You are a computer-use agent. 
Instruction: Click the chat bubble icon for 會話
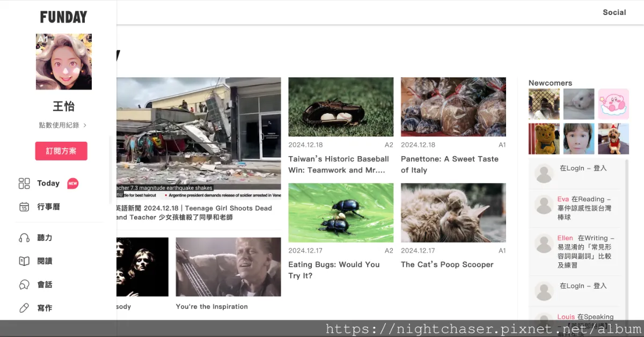click(x=24, y=284)
